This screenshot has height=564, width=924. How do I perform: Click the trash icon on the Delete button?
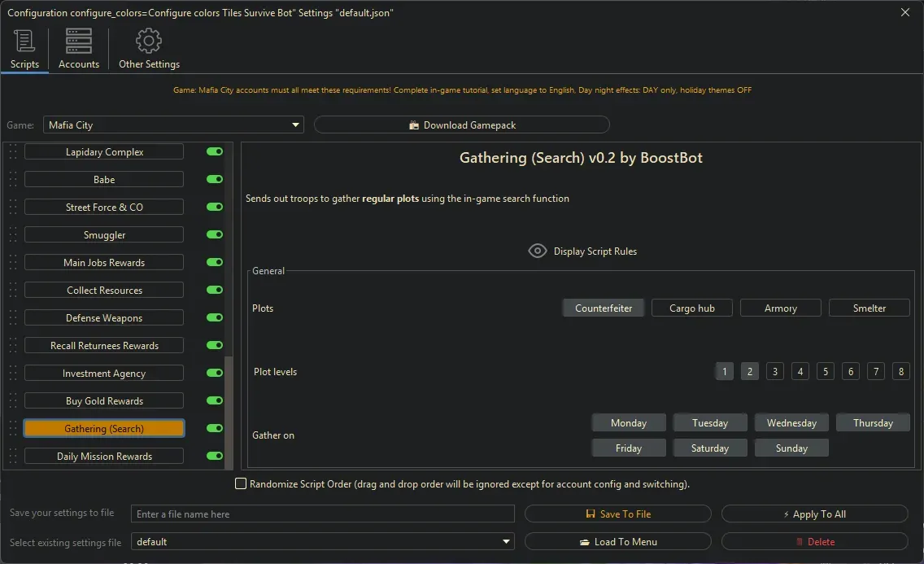[800, 541]
